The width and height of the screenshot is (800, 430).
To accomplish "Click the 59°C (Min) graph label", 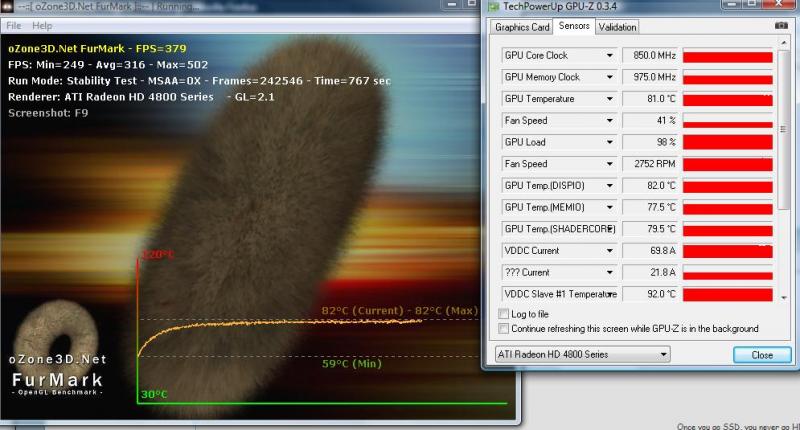I will tap(352, 364).
